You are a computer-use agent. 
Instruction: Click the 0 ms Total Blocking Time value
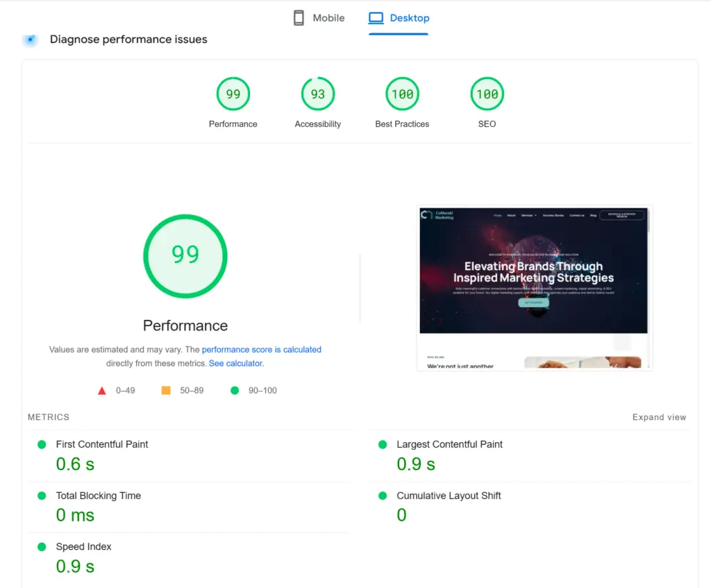(x=75, y=516)
